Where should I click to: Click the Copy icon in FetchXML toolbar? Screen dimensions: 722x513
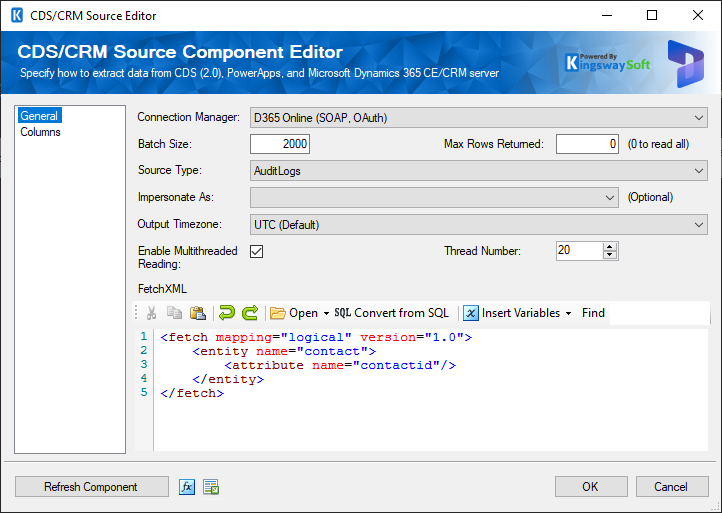coord(175,313)
